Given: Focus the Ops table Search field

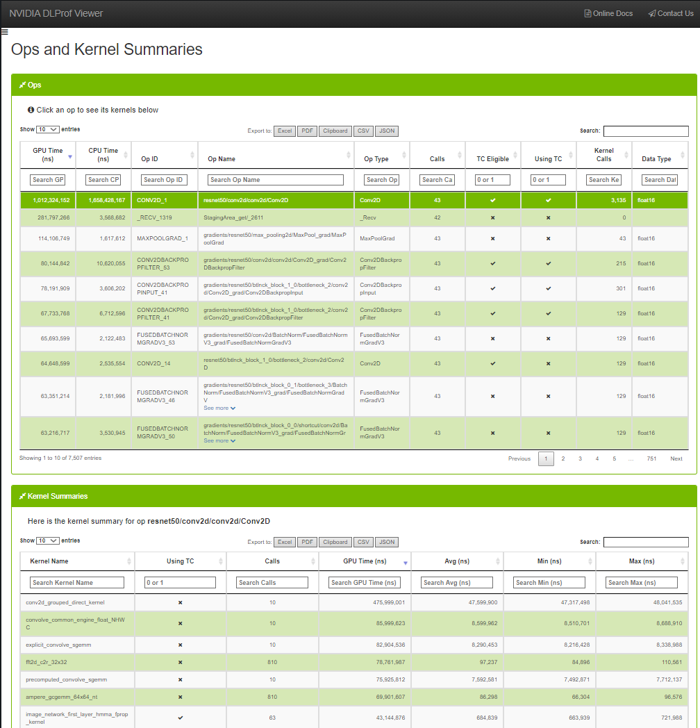Looking at the screenshot, I should pos(645,131).
